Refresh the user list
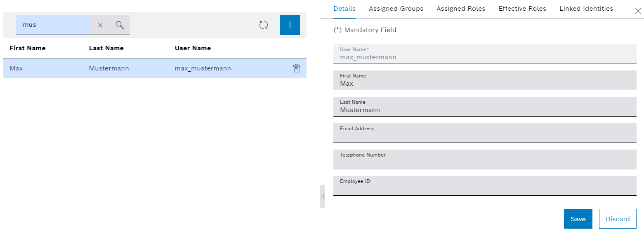The width and height of the screenshot is (644, 234). coord(264,25)
